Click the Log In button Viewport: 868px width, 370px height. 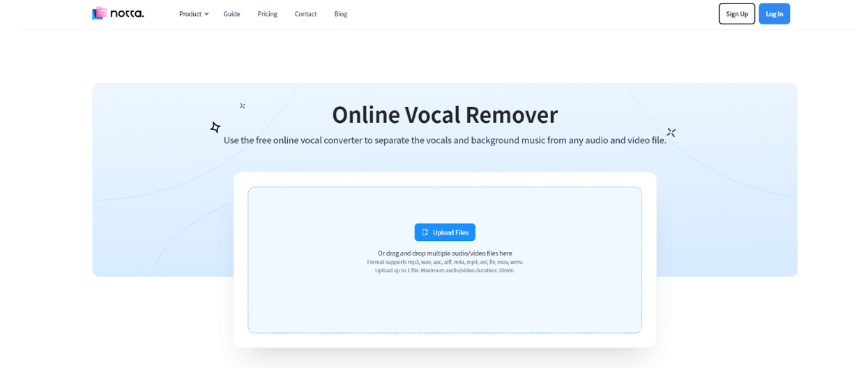(774, 14)
